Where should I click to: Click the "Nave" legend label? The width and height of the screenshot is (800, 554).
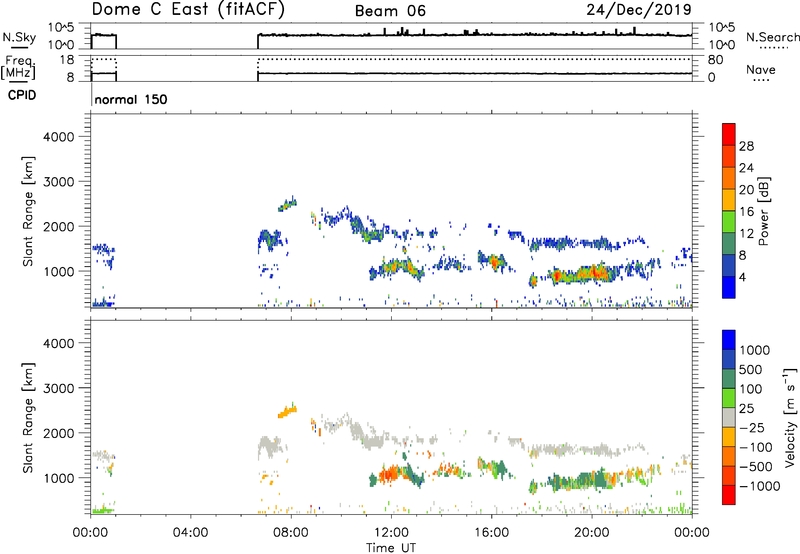coord(761,69)
